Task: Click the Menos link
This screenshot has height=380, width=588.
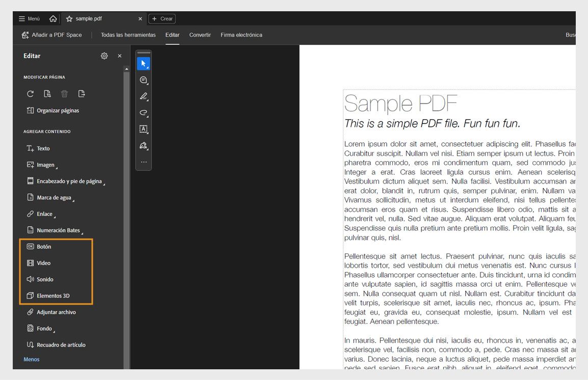Action: [x=32, y=360]
